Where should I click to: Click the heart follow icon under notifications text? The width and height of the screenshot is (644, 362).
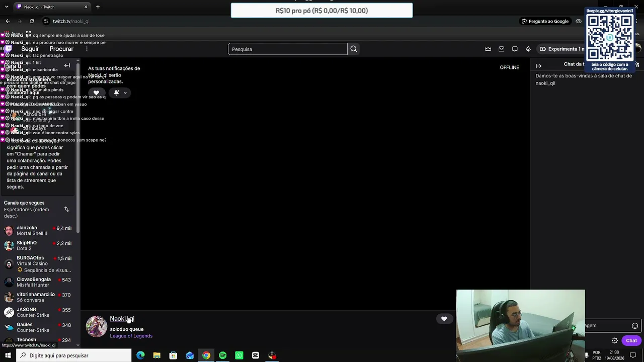96,93
